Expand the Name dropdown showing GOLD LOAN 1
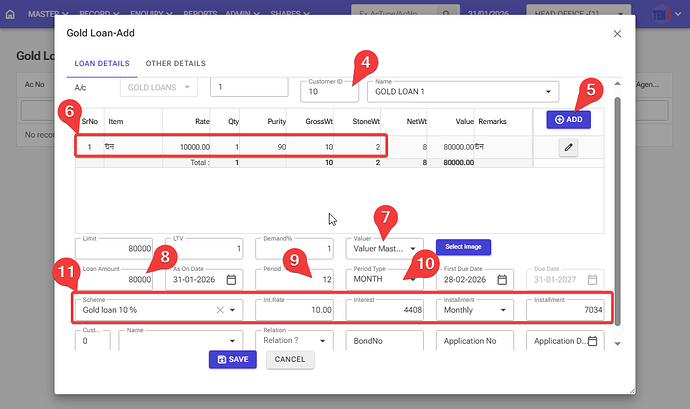 point(547,91)
